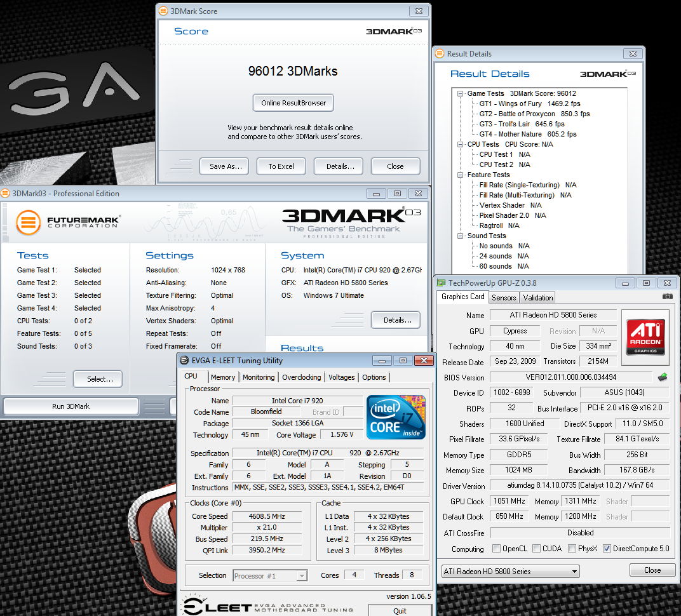Image resolution: width=681 pixels, height=616 pixels.
Task: Open the Validation tab in GPU-Z
Action: tap(537, 297)
